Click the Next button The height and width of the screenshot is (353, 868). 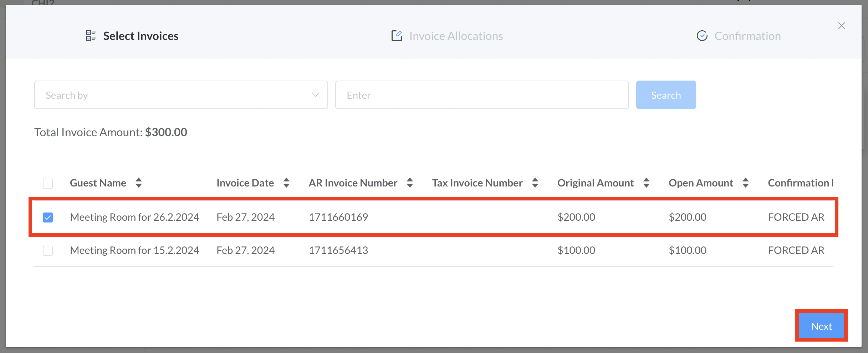pos(821,326)
